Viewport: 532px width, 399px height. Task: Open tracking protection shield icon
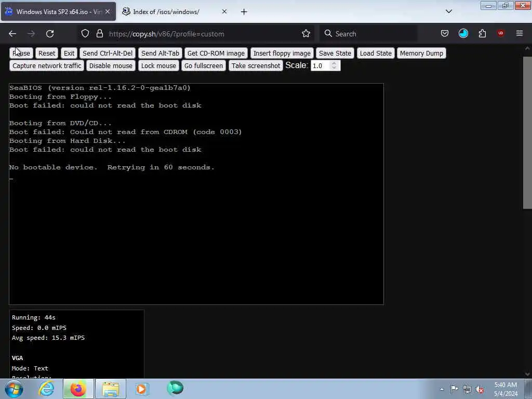[x=85, y=34]
